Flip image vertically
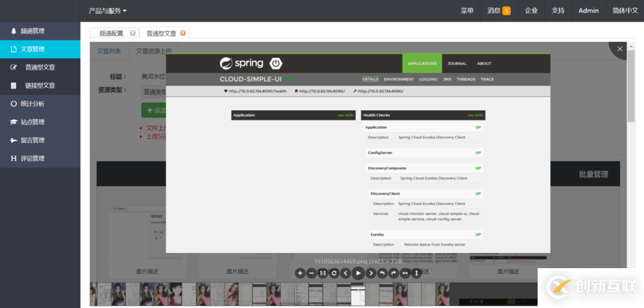Viewport: 644px width, 308px height. pyautogui.click(x=417, y=273)
